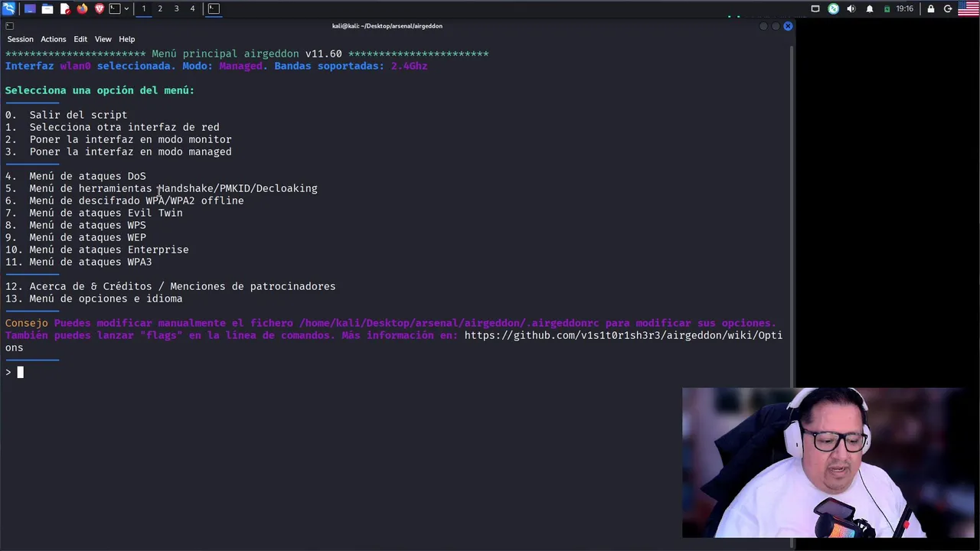Click the lock screen padlock icon
Viewport: 980px width, 551px height.
pyautogui.click(x=931, y=8)
